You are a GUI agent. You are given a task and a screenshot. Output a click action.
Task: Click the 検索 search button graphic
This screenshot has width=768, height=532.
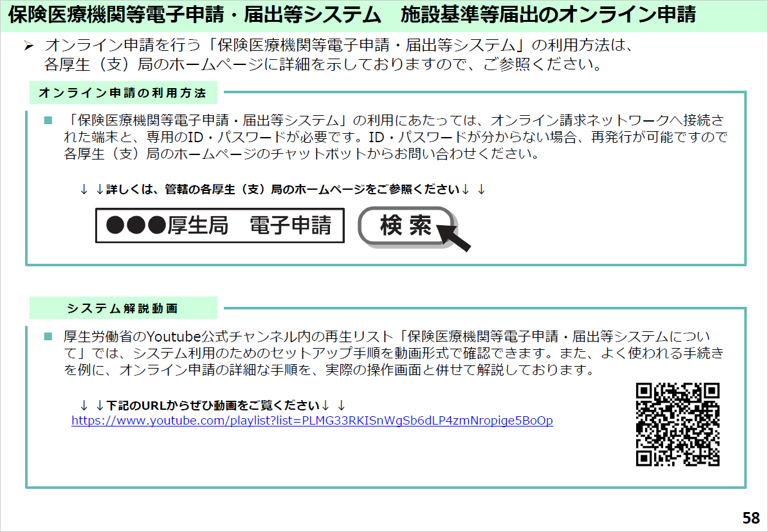click(407, 226)
